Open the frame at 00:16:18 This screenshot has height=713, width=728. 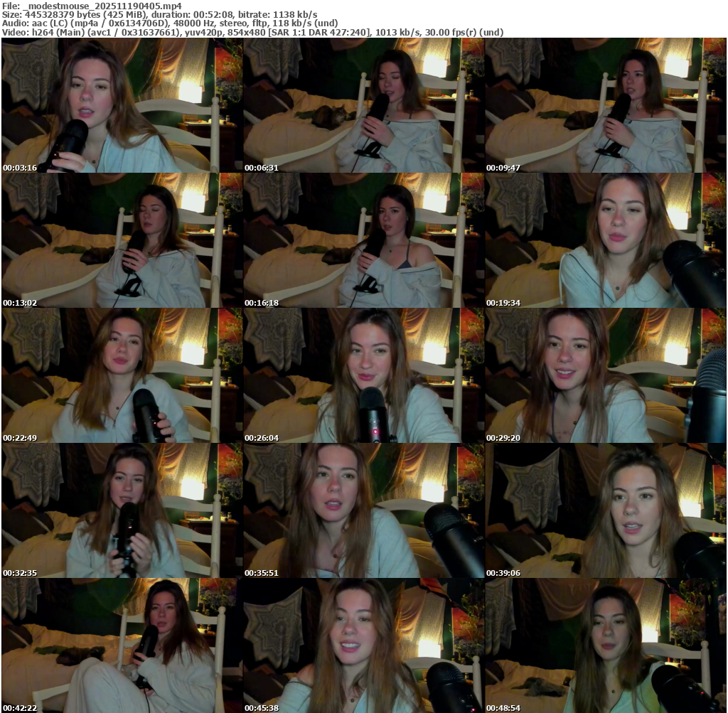click(364, 240)
